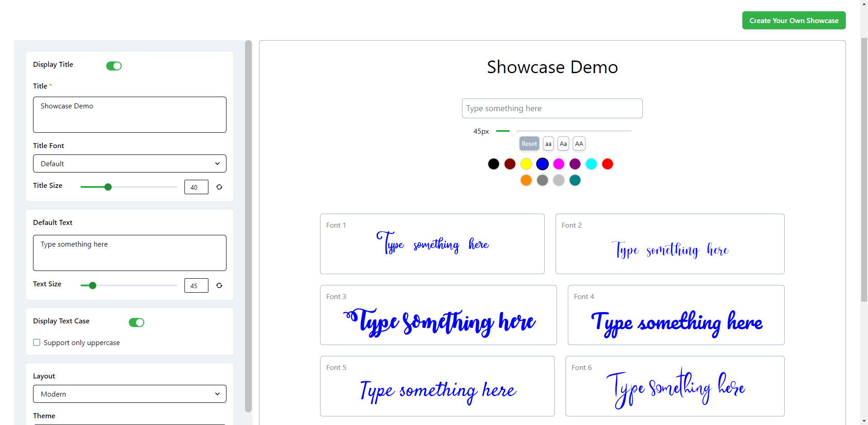Apply capitalize 'Aa' text case

point(563,144)
